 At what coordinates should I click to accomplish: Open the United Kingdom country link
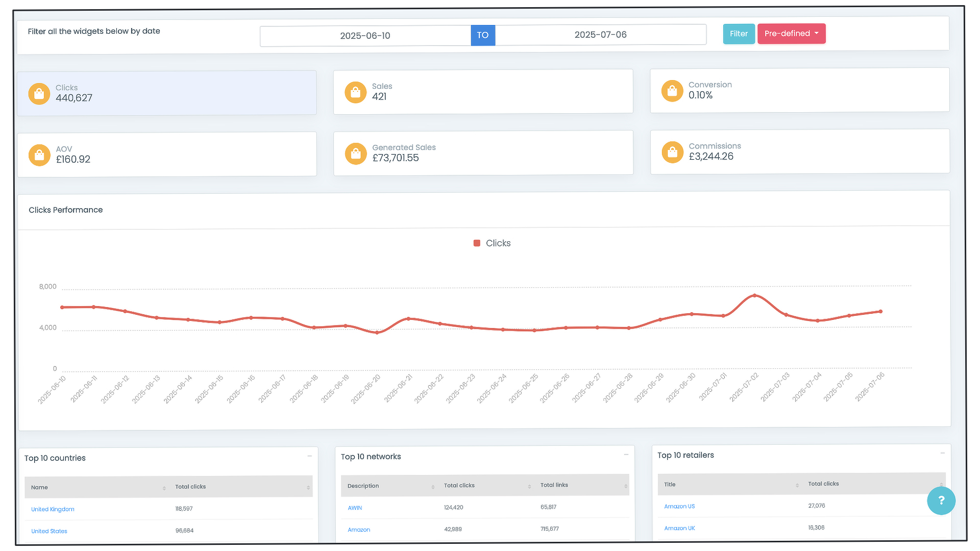[x=53, y=509]
